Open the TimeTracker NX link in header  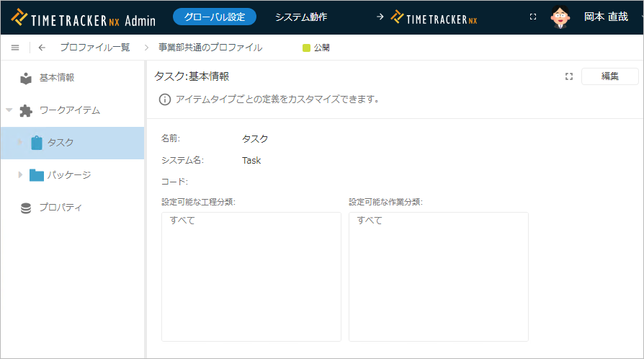434,17
